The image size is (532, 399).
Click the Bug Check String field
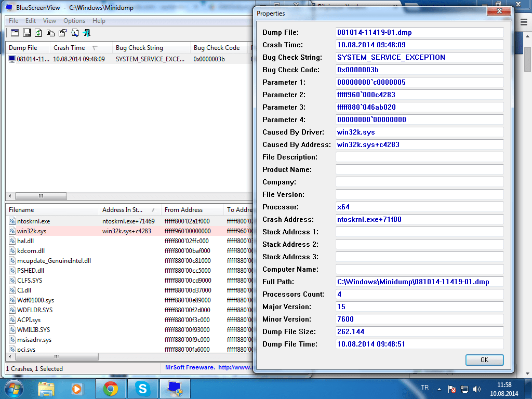pyautogui.click(x=419, y=57)
